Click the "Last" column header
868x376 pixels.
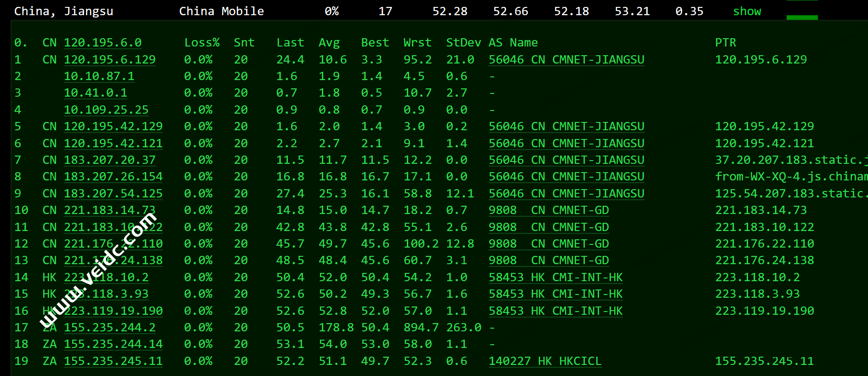[x=290, y=43]
